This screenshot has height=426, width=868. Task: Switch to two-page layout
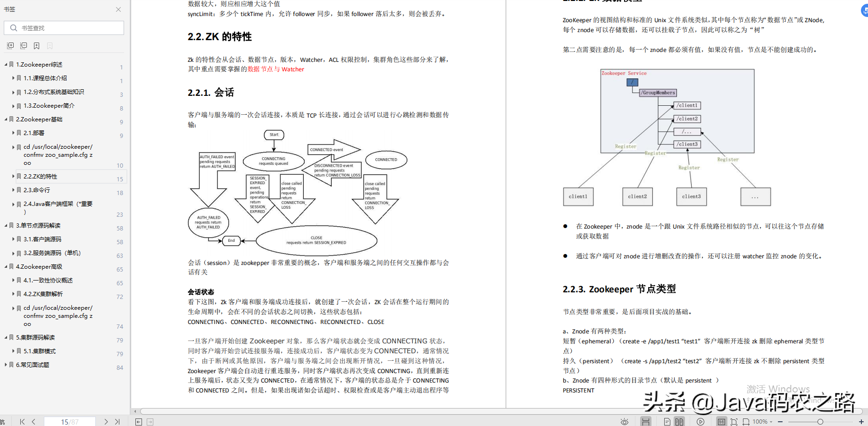679,422
